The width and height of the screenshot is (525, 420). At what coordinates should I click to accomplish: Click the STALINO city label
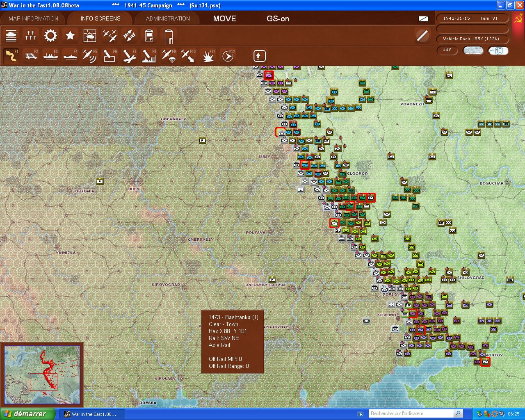click(x=387, y=315)
